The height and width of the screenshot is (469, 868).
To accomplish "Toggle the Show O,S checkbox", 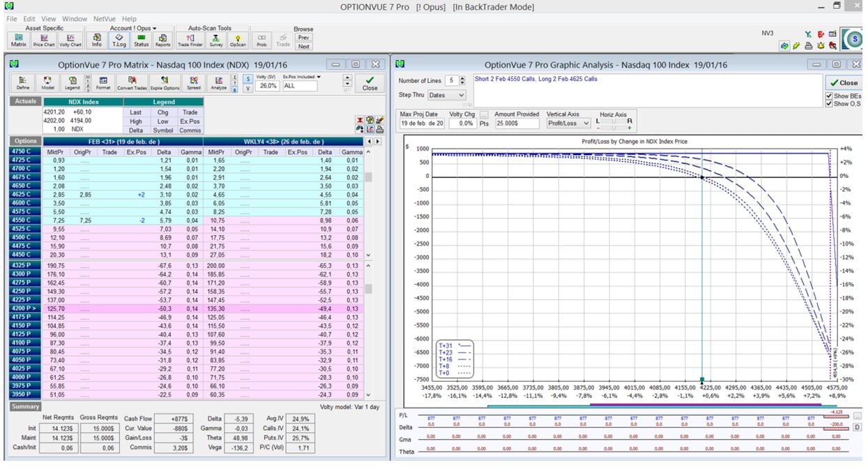I will 829,104.
